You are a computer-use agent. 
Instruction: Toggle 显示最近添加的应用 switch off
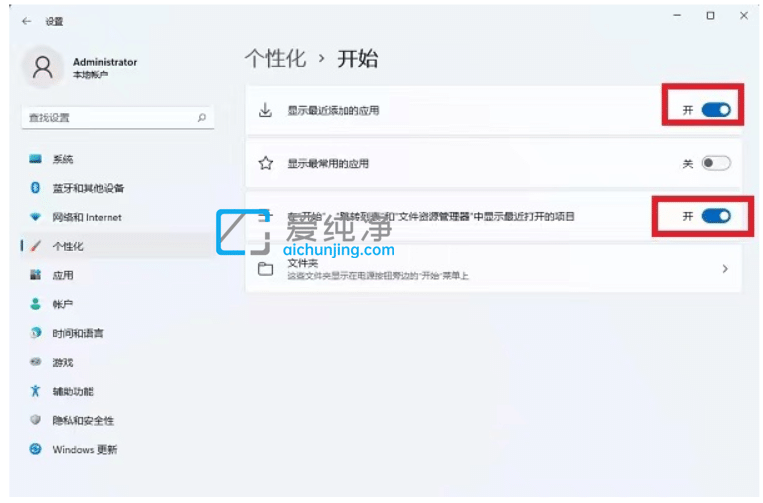pyautogui.click(x=716, y=110)
